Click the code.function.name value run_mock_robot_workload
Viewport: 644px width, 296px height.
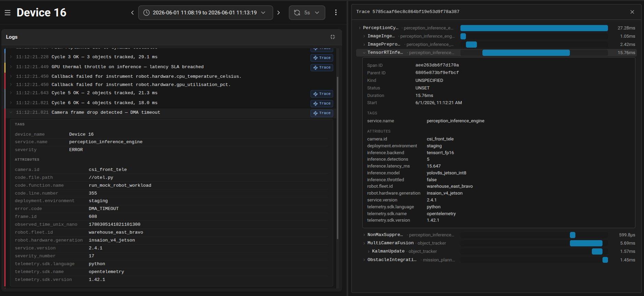coord(120,185)
